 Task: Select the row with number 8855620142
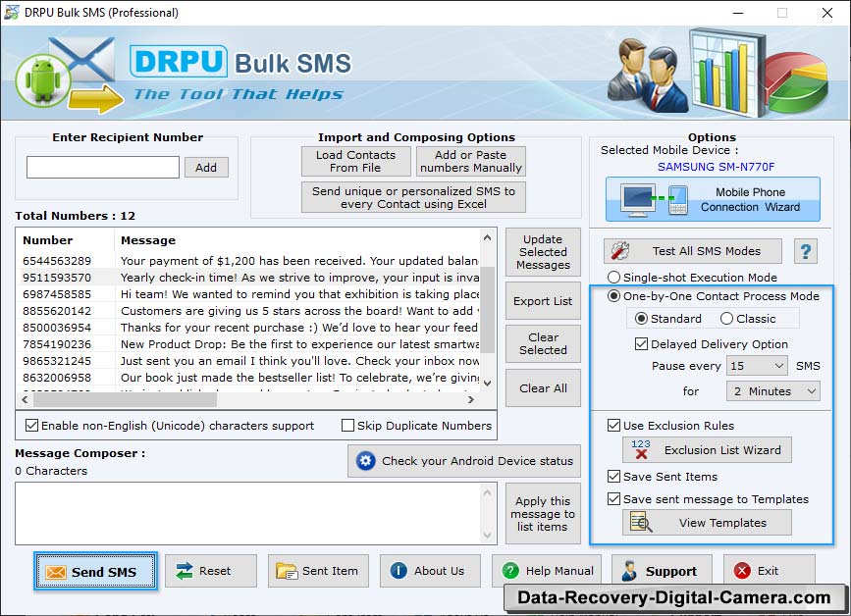248,311
